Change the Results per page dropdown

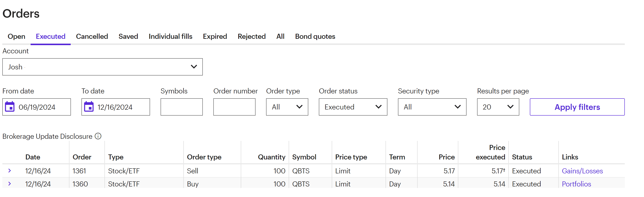tap(498, 107)
